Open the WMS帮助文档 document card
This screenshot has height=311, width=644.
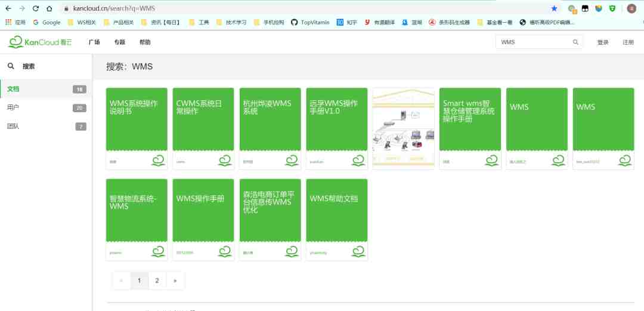(337, 219)
